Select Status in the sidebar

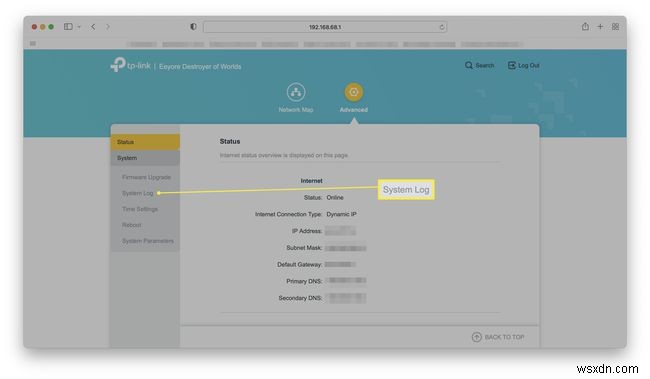[x=145, y=142]
